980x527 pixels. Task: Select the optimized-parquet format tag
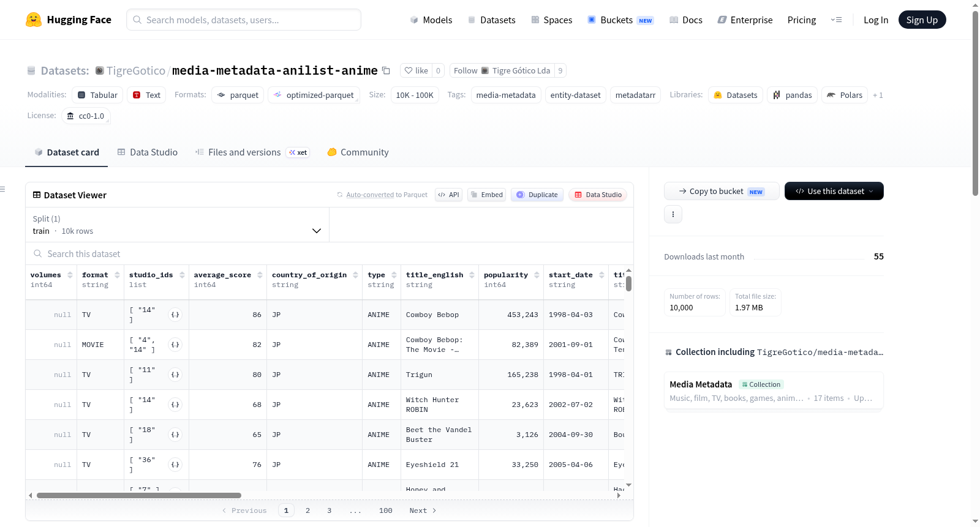pos(314,95)
